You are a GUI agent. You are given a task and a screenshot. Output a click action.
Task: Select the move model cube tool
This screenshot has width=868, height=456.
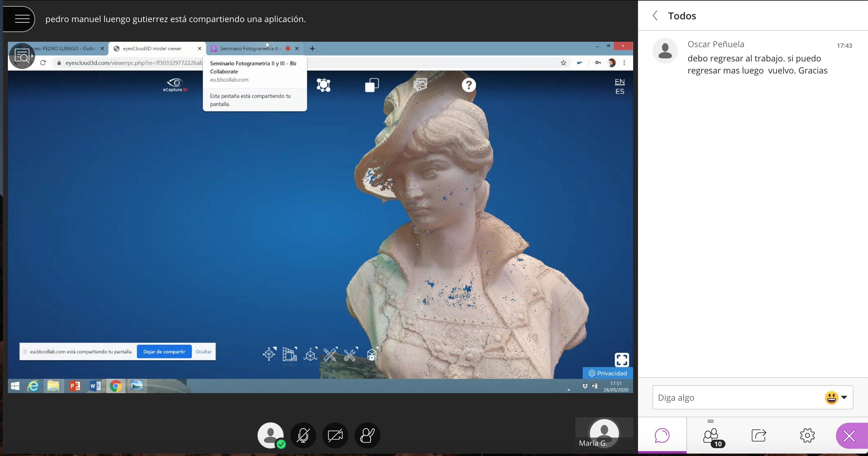(x=269, y=355)
